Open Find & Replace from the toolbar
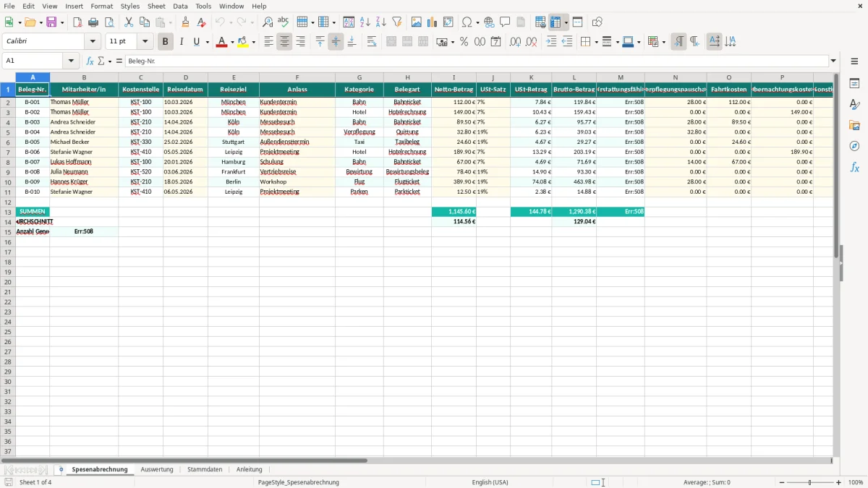The width and height of the screenshot is (868, 488). [x=268, y=22]
